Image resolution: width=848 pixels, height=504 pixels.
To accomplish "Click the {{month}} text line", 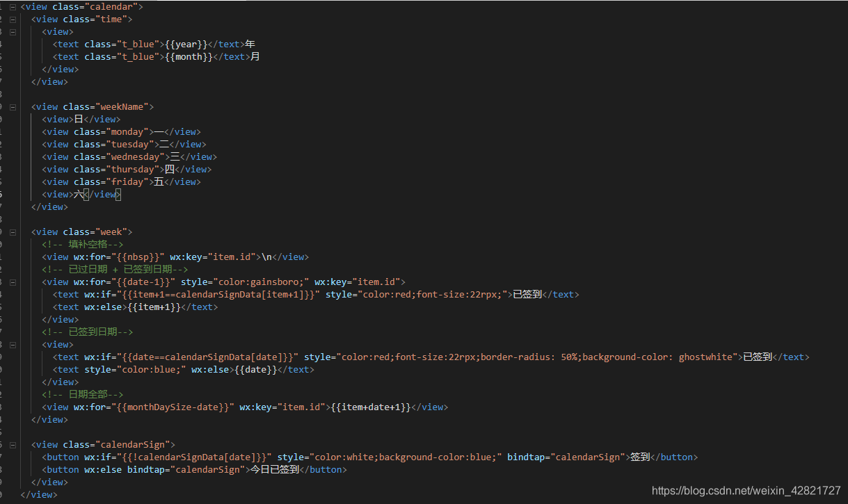I will (x=157, y=57).
